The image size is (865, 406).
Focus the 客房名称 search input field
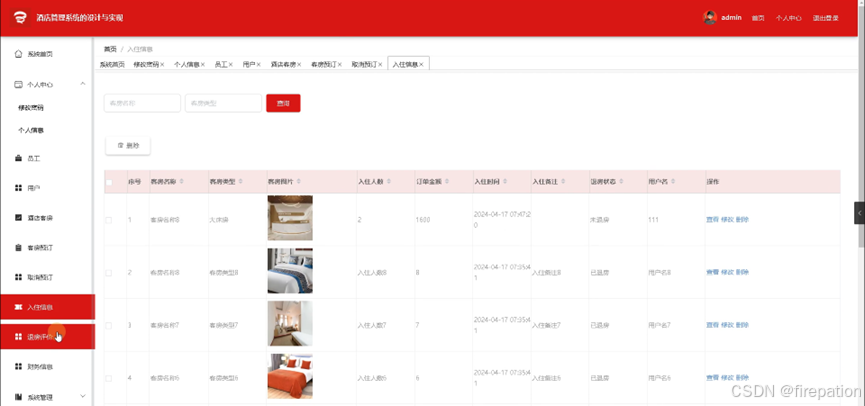pos(142,103)
